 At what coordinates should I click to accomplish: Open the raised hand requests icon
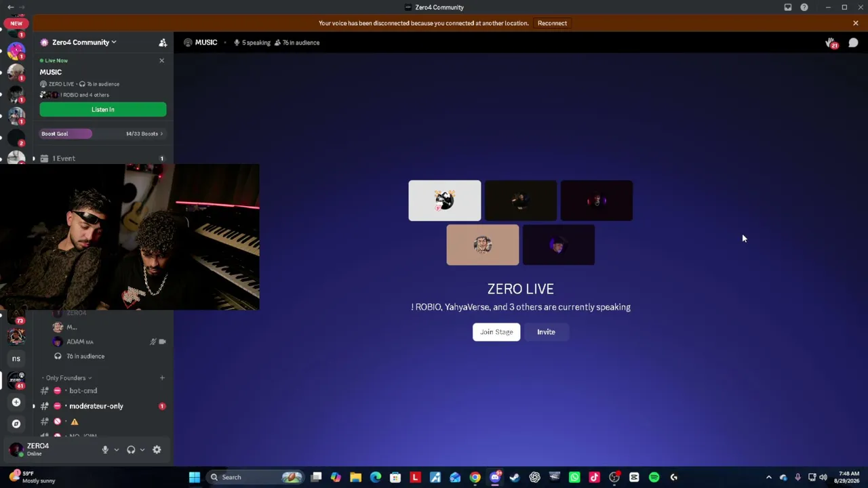[x=831, y=43]
